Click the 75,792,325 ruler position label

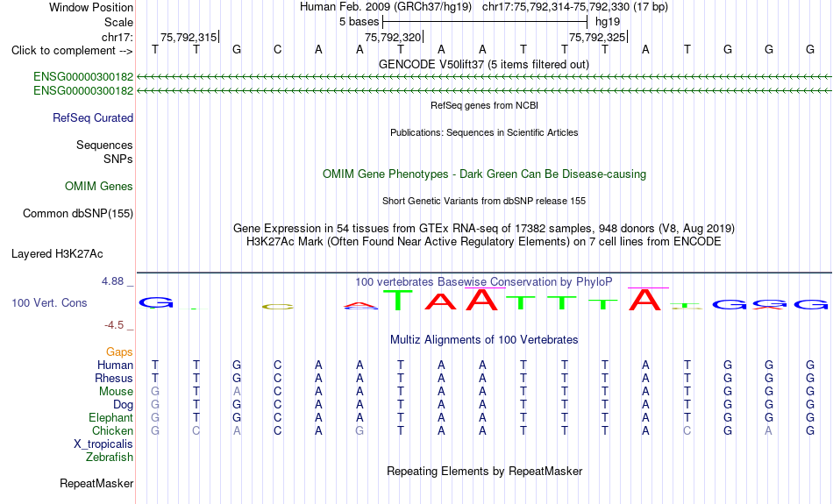(x=597, y=37)
